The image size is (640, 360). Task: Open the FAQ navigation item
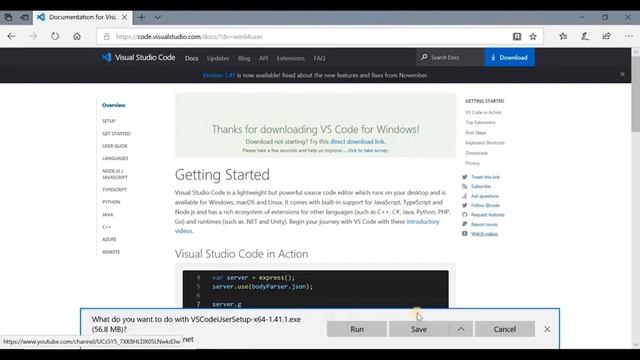320,58
